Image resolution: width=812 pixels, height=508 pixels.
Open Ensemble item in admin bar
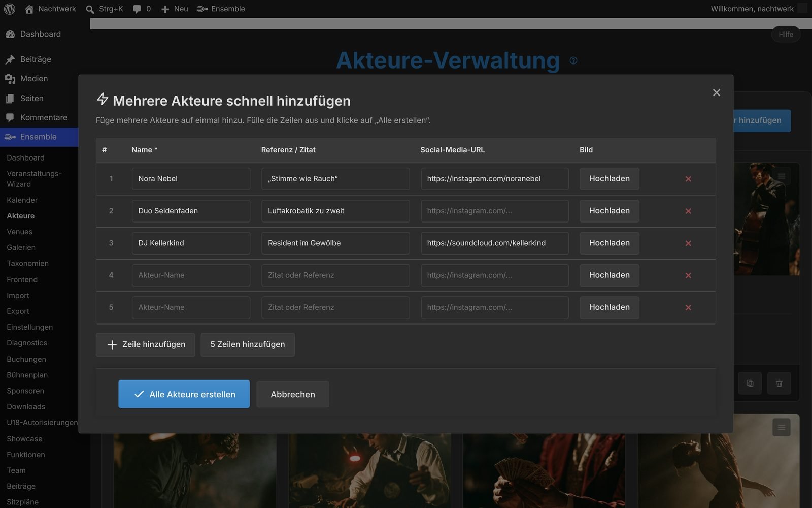pyautogui.click(x=221, y=9)
